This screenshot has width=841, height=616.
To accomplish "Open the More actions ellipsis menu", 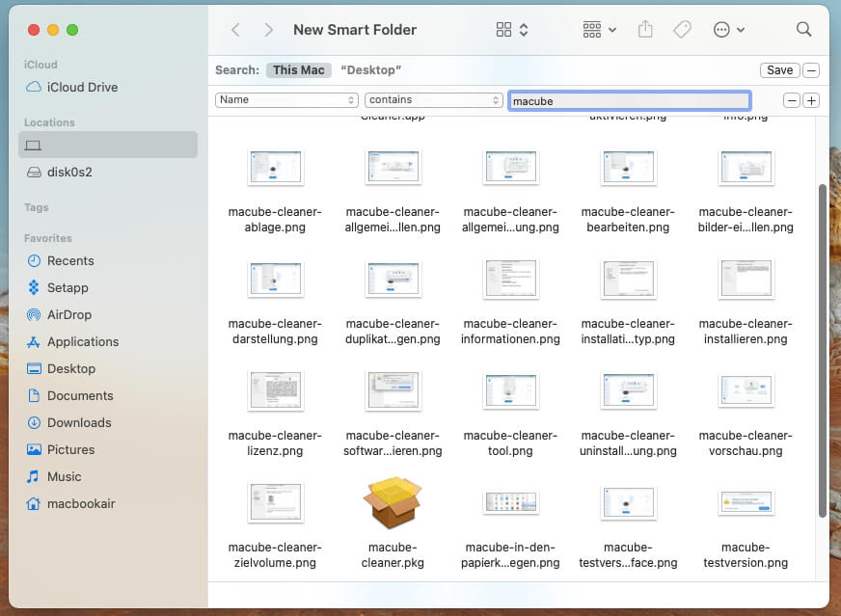I will pyautogui.click(x=728, y=30).
